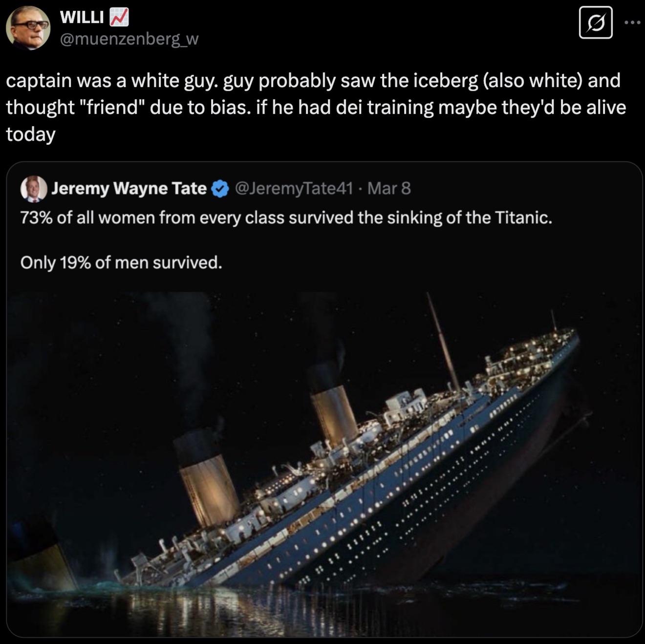Open the Grok explain-post icon

[596, 22]
